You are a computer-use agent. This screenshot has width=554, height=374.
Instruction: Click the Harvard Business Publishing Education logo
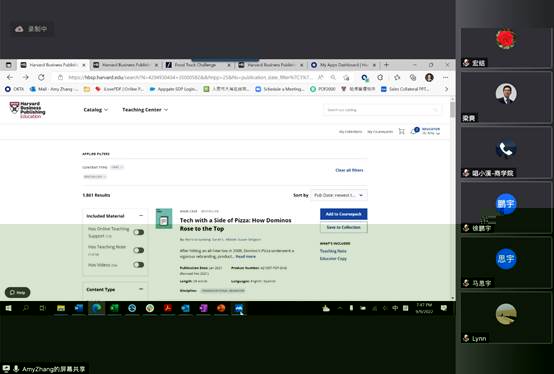pyautogui.click(x=27, y=110)
